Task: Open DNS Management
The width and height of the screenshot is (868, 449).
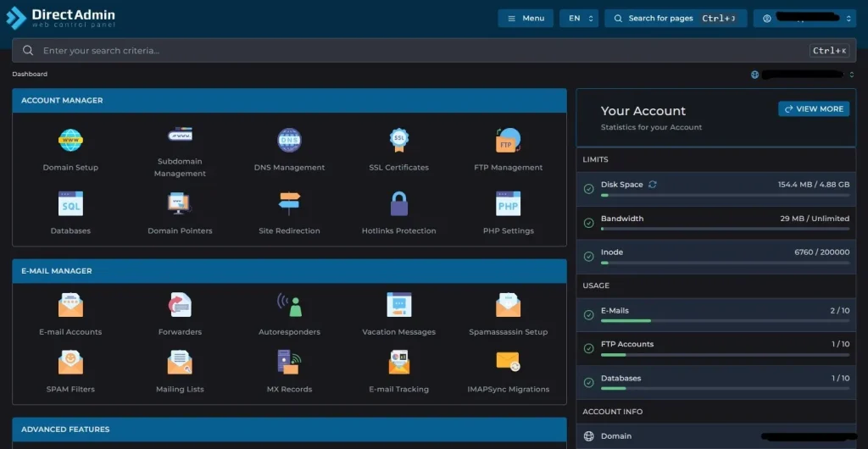Action: point(289,141)
